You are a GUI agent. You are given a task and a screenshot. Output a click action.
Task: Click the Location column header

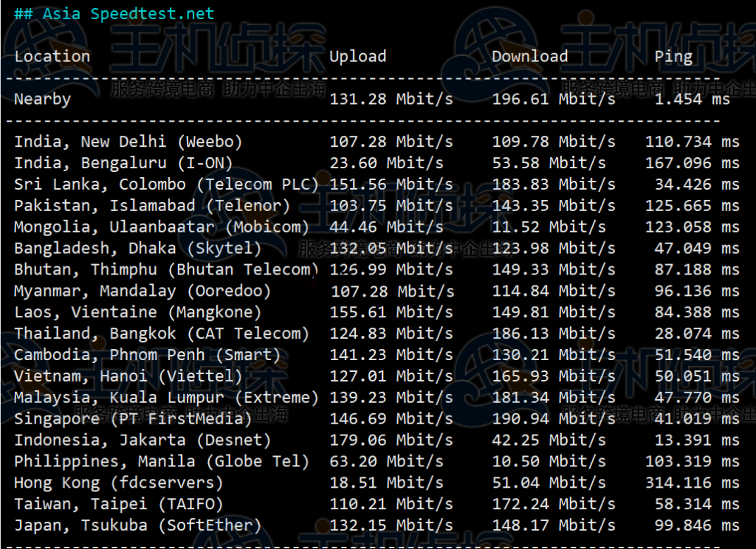tap(52, 57)
